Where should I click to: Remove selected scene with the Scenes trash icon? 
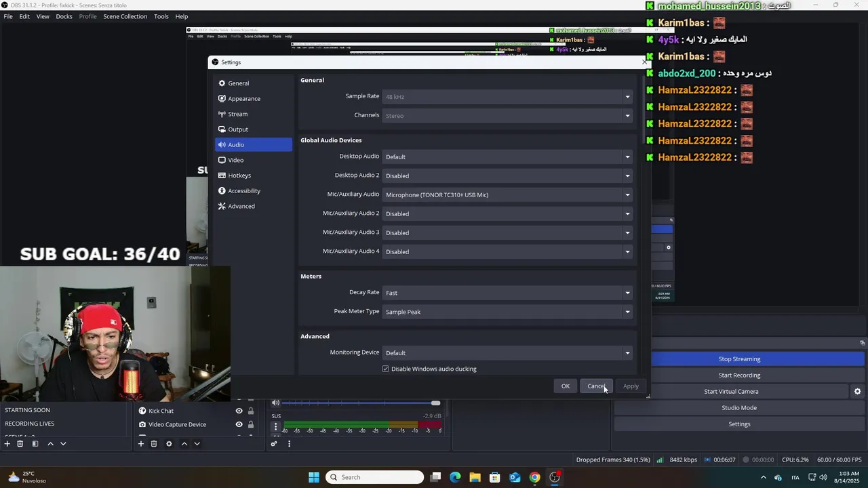click(20, 444)
